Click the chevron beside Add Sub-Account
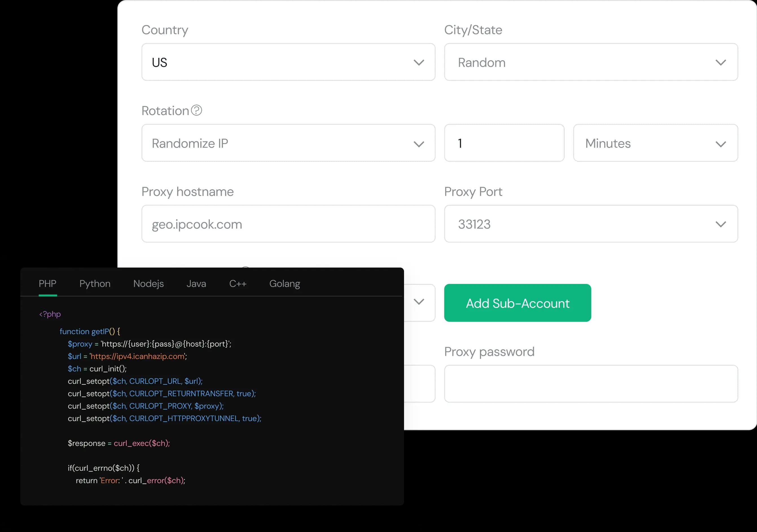This screenshot has height=532, width=757. (419, 302)
